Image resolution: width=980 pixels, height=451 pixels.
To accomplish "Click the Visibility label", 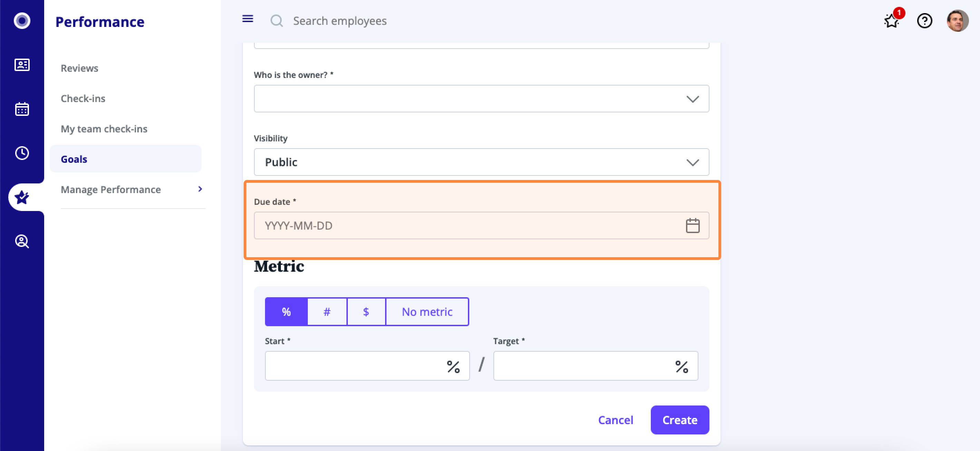I will (271, 138).
